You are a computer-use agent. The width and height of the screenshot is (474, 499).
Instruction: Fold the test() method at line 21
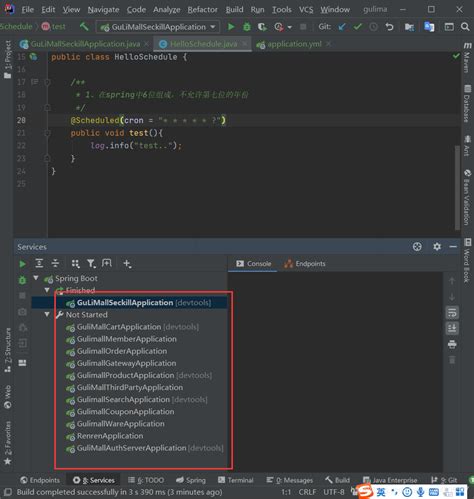click(47, 133)
